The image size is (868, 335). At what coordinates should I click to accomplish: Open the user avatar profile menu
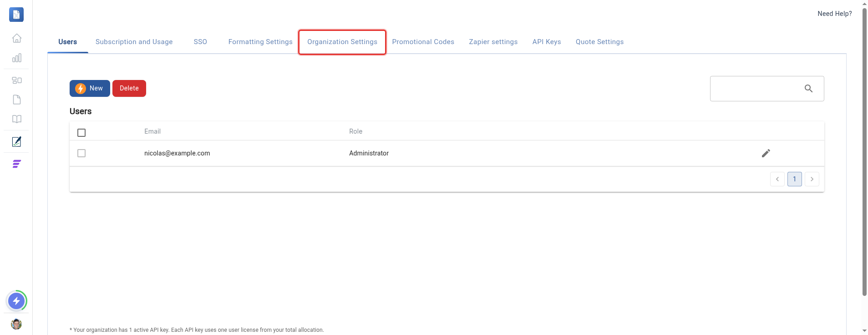16,324
